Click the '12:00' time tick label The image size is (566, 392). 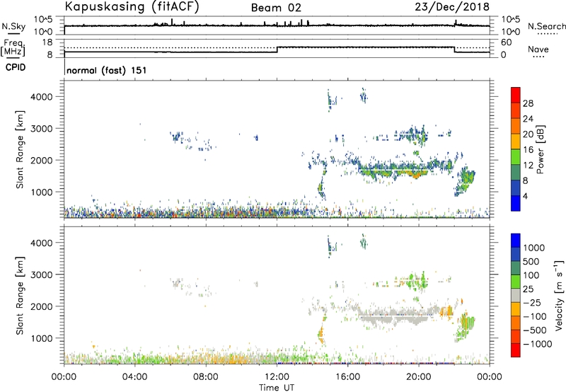(x=277, y=377)
